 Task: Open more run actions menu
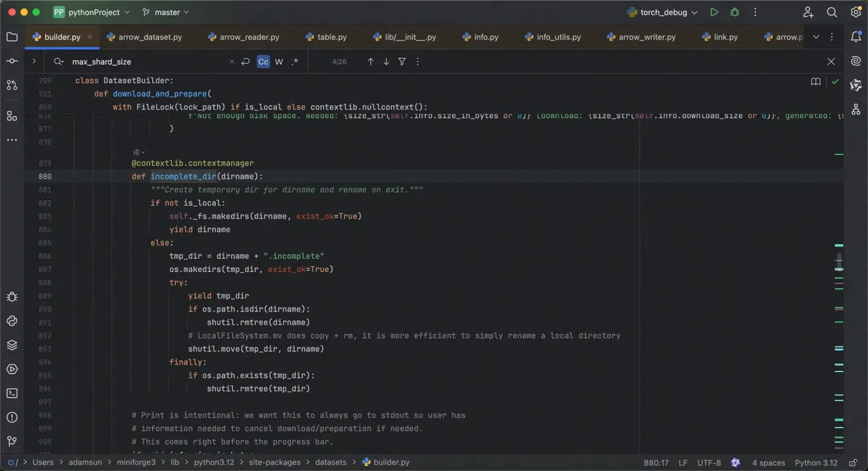755,12
